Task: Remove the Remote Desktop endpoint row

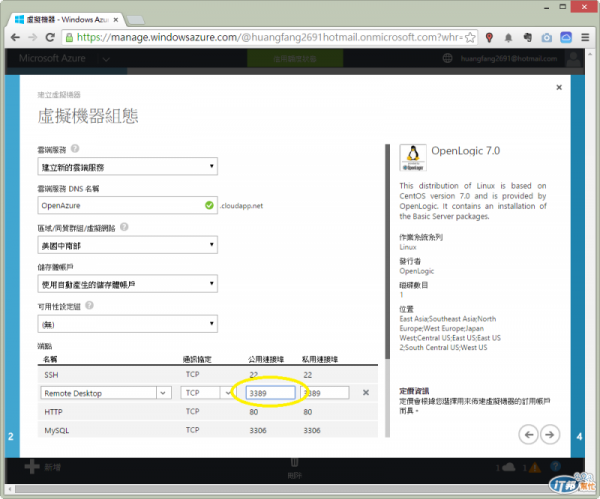Action: coord(366,393)
